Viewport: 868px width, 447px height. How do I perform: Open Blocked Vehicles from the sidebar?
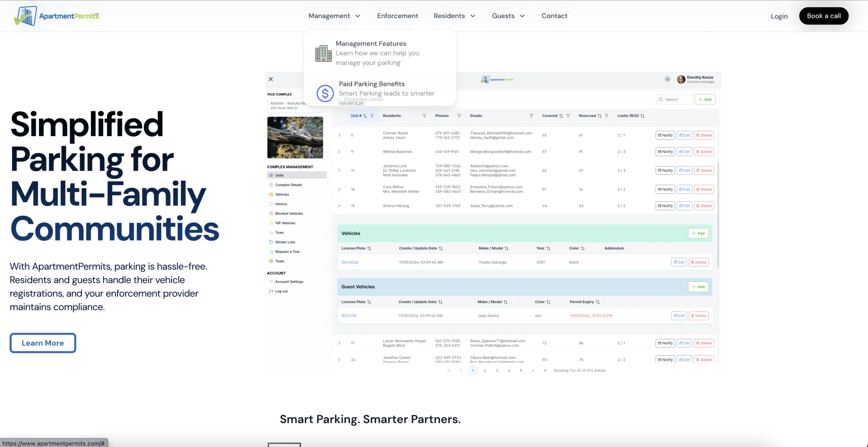coord(271,213)
